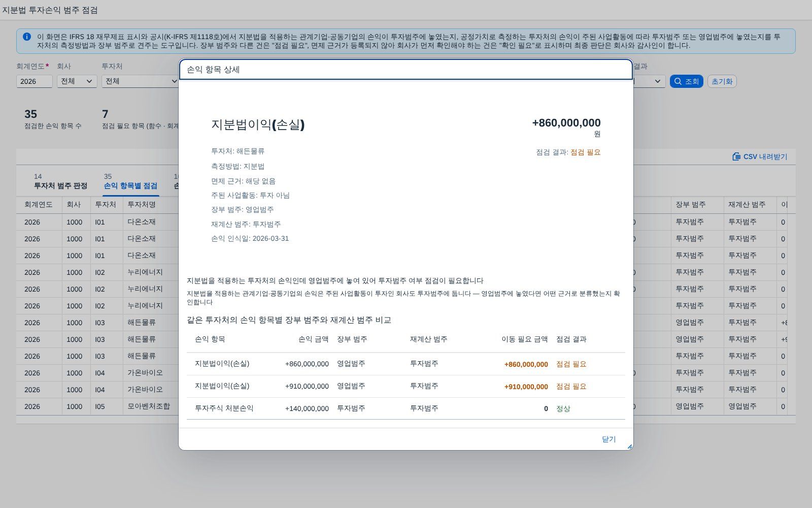Image resolution: width=812 pixels, height=508 pixels.
Task: Click 손익 항목 상세 dialog title
Action: 213,70
